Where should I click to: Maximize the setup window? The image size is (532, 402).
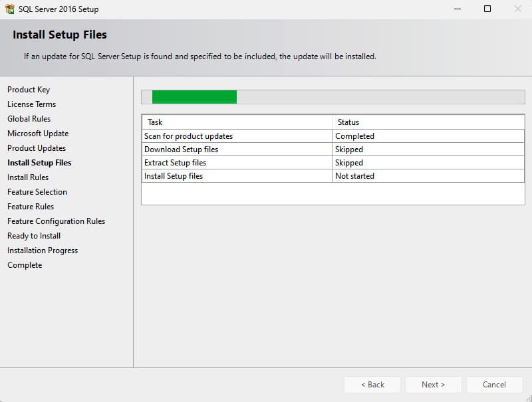click(487, 9)
